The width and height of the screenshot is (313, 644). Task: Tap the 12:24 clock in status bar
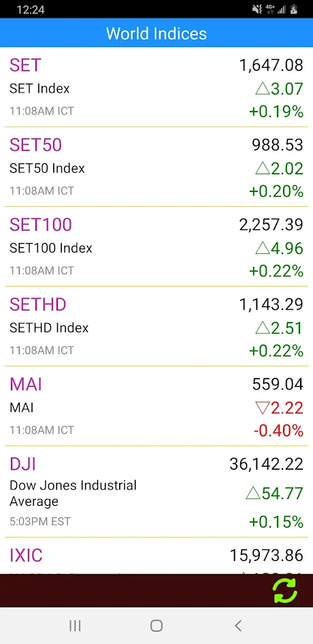(x=31, y=10)
